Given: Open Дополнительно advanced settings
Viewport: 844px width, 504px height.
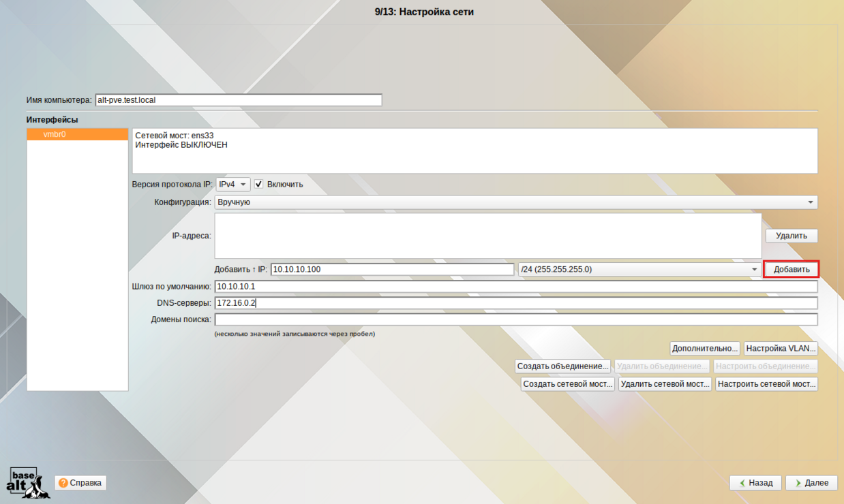Looking at the screenshot, I should point(705,349).
